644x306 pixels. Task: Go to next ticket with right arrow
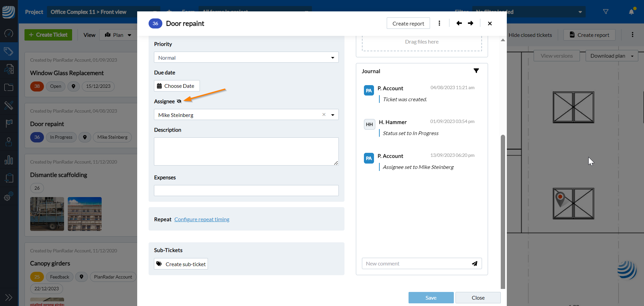click(x=471, y=23)
